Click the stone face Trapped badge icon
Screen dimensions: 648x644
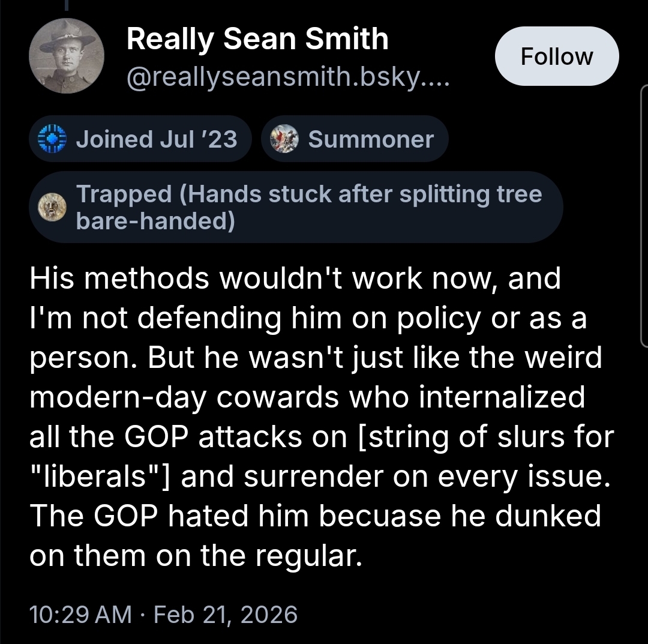pos(50,208)
